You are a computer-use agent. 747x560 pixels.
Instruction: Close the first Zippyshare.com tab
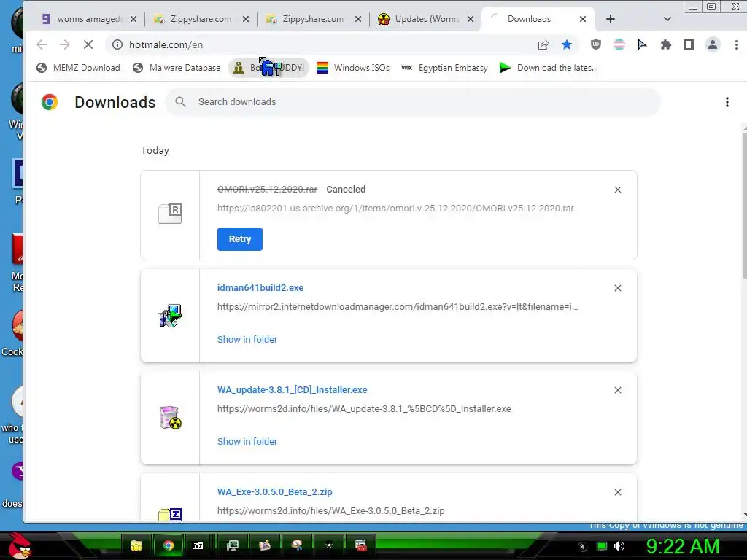246,19
